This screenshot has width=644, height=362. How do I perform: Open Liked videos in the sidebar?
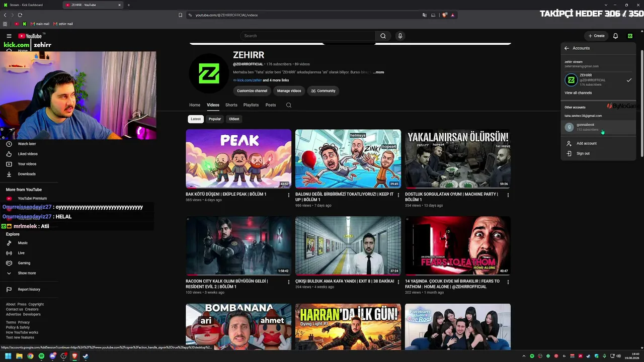(x=28, y=154)
